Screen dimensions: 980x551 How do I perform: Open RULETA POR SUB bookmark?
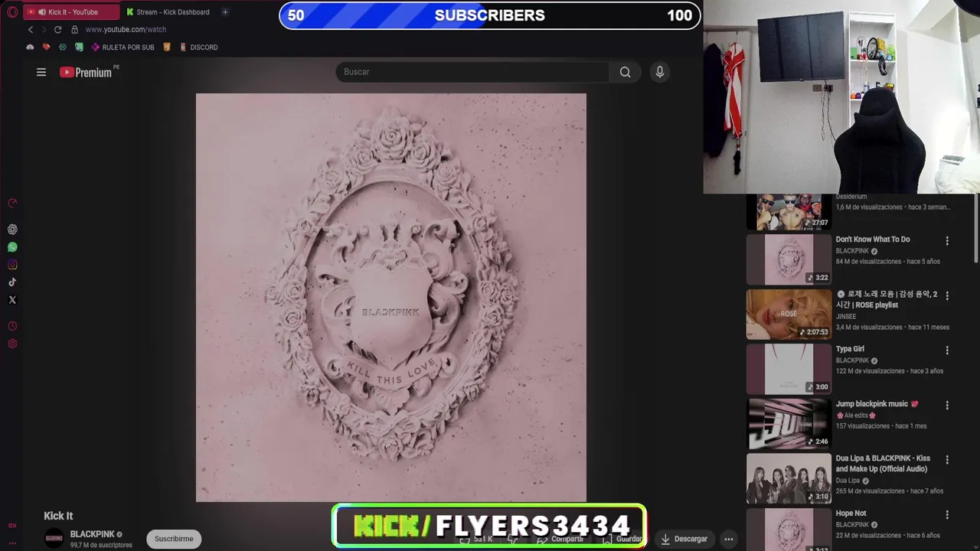pos(122,47)
